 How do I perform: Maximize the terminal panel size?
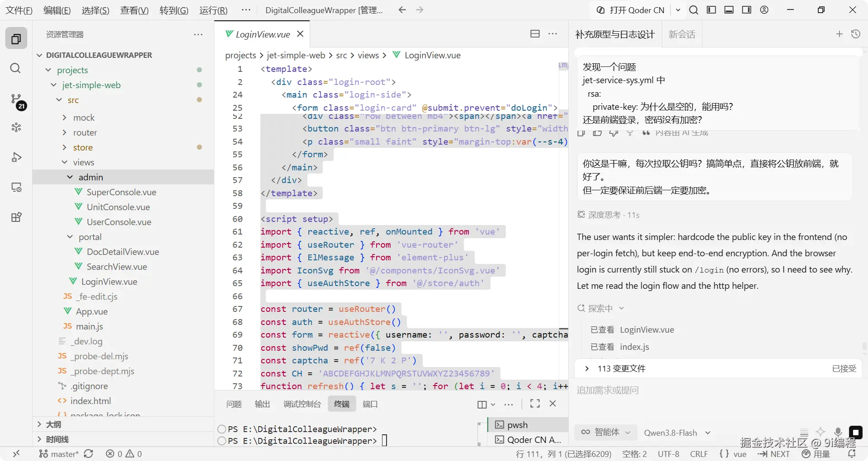click(535, 404)
